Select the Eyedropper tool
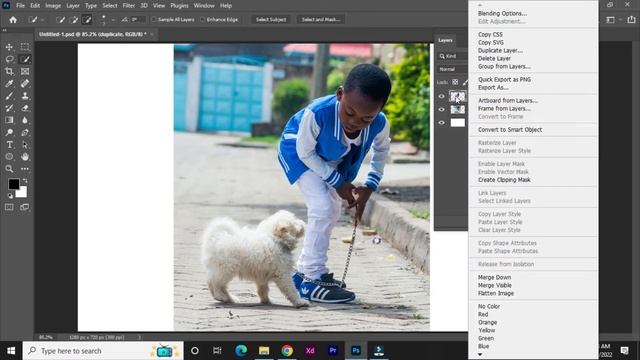 (9, 84)
